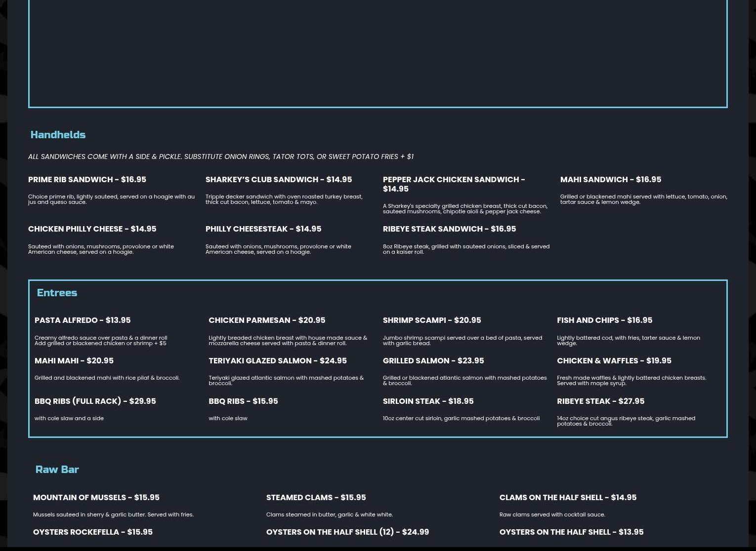Click Pepper Jack Chicken Sandwich heading
The height and width of the screenshot is (551, 756).
pos(453,184)
